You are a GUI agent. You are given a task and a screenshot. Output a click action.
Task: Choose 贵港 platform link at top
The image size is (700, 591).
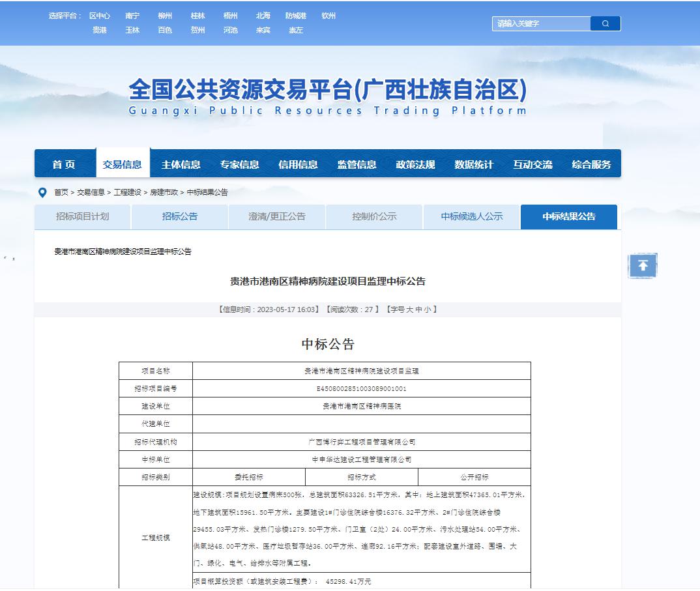(100, 30)
